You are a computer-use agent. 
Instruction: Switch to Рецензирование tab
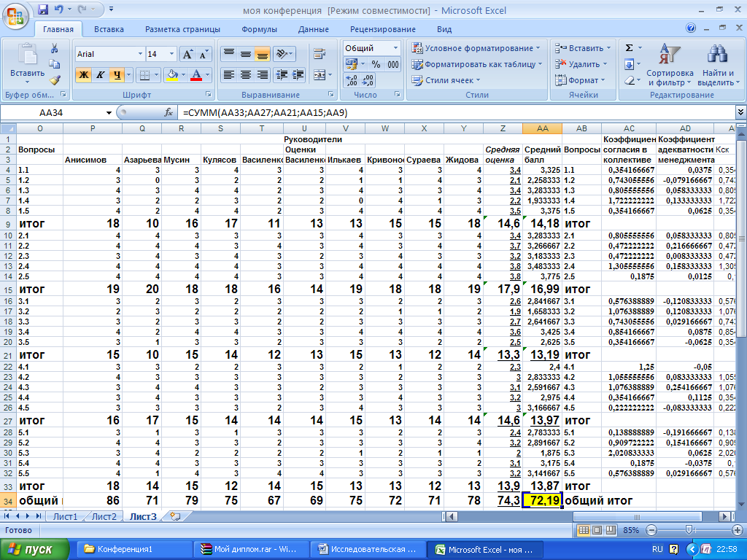[x=382, y=29]
